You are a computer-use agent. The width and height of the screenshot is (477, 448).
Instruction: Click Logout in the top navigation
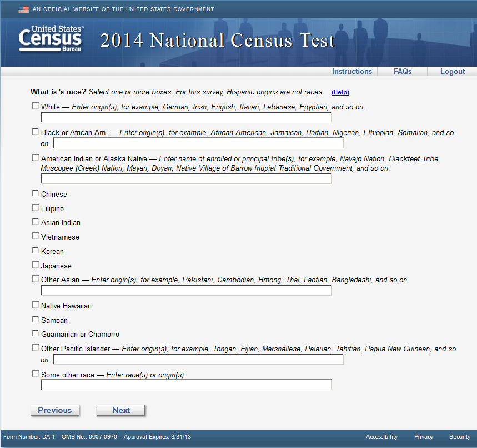click(453, 71)
